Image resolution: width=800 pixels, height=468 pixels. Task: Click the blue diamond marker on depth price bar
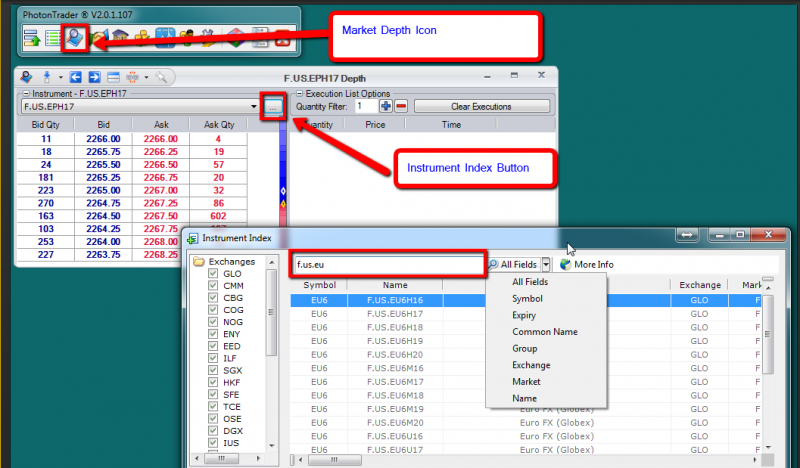pos(283,191)
